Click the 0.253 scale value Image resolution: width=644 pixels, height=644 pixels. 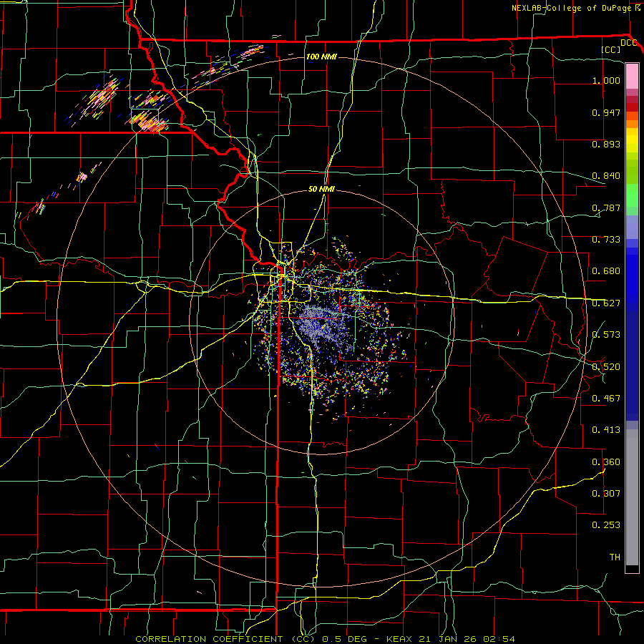pyautogui.click(x=606, y=525)
